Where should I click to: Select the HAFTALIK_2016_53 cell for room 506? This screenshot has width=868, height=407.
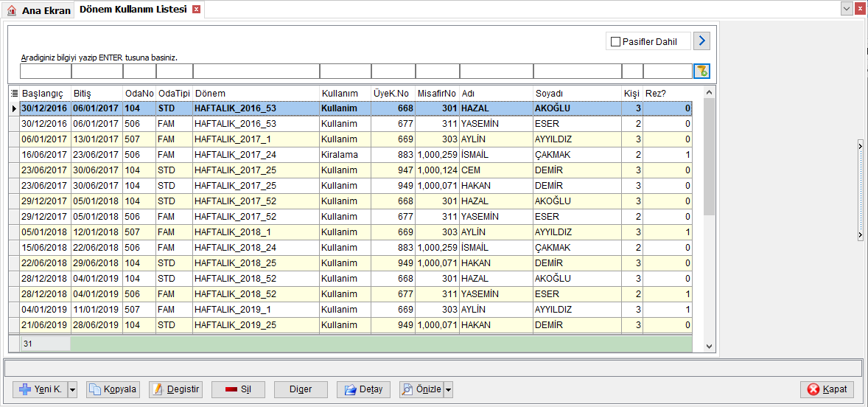coord(256,123)
